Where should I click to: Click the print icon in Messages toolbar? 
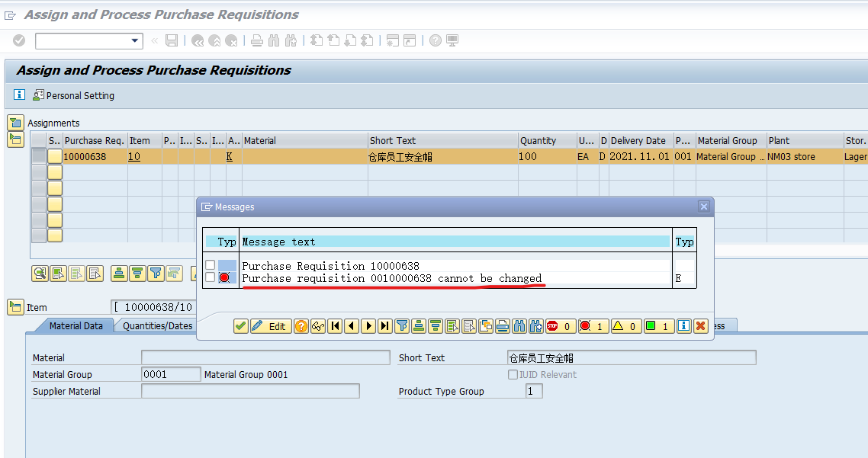[x=502, y=326]
